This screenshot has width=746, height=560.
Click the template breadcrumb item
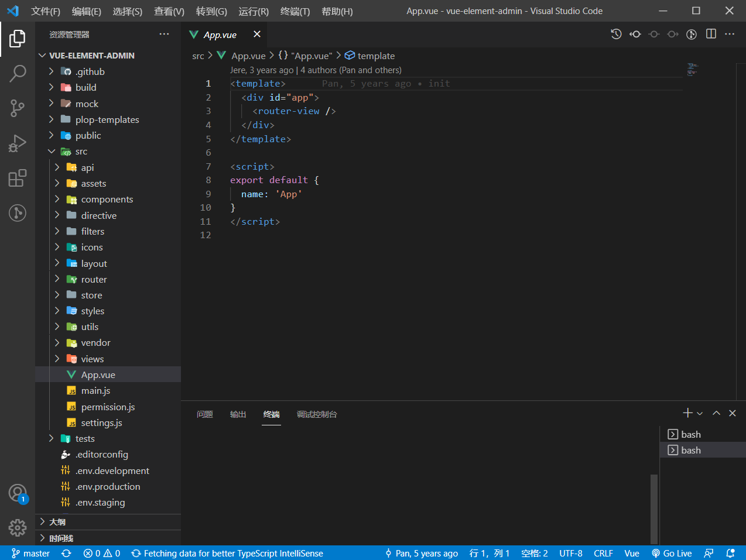(x=369, y=56)
